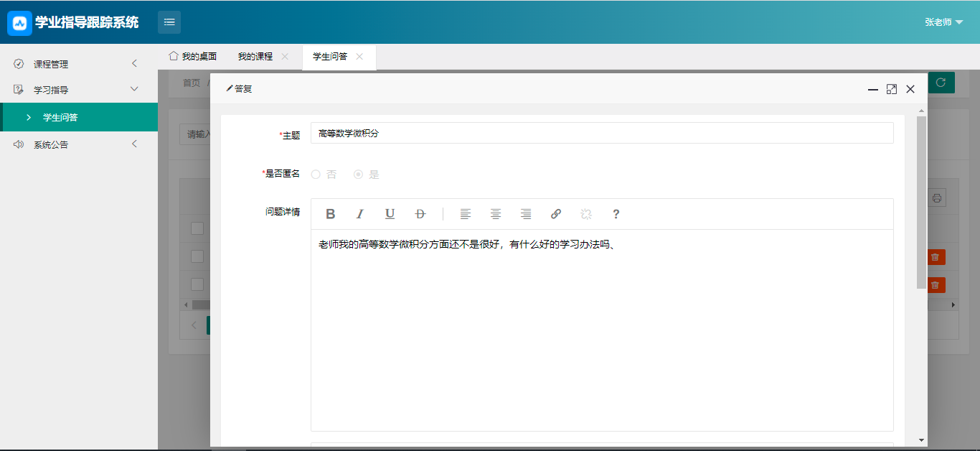This screenshot has height=451, width=980.
Task: Click upper red delete trash button
Action: coord(936,257)
